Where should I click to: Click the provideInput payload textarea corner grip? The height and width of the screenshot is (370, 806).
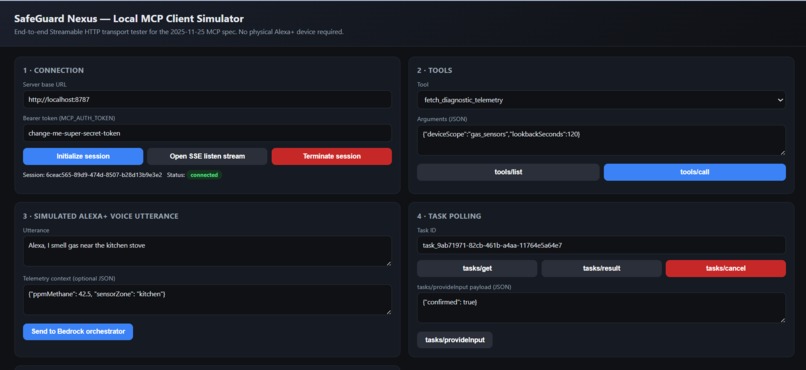pyautogui.click(x=782, y=320)
